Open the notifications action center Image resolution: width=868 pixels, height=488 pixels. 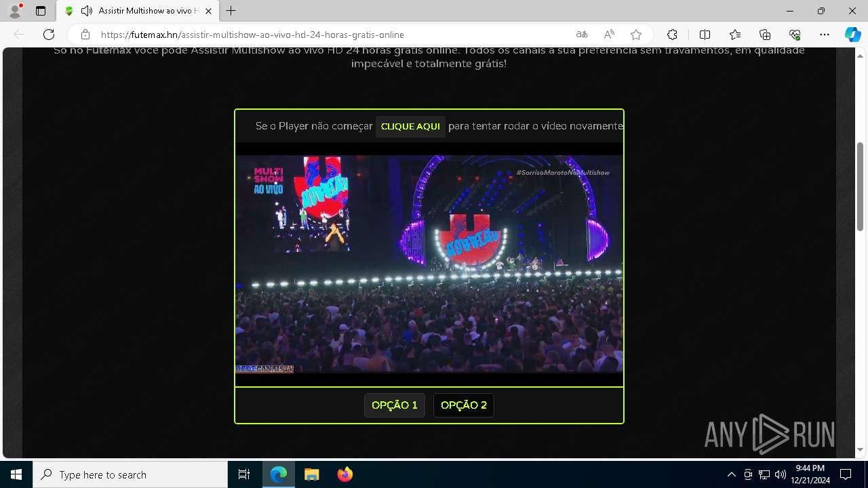pyautogui.click(x=846, y=474)
